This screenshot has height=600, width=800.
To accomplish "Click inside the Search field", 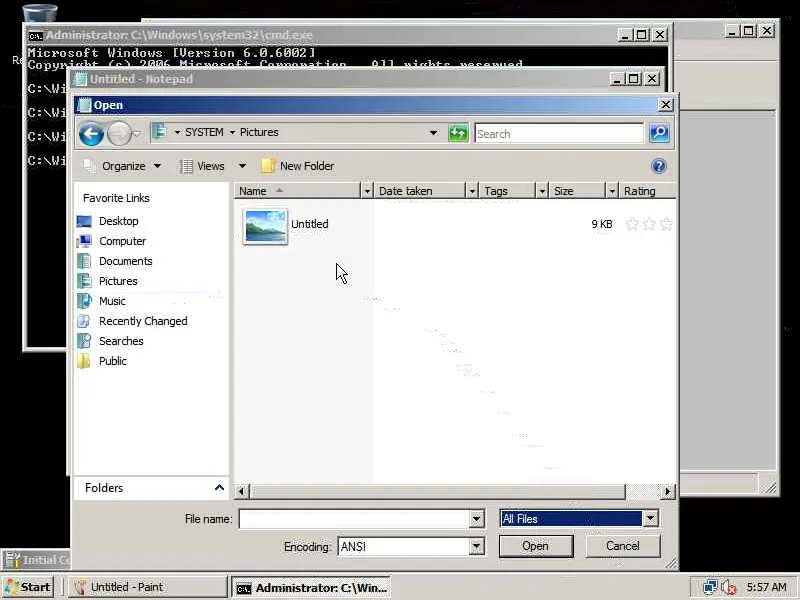I will pyautogui.click(x=559, y=134).
